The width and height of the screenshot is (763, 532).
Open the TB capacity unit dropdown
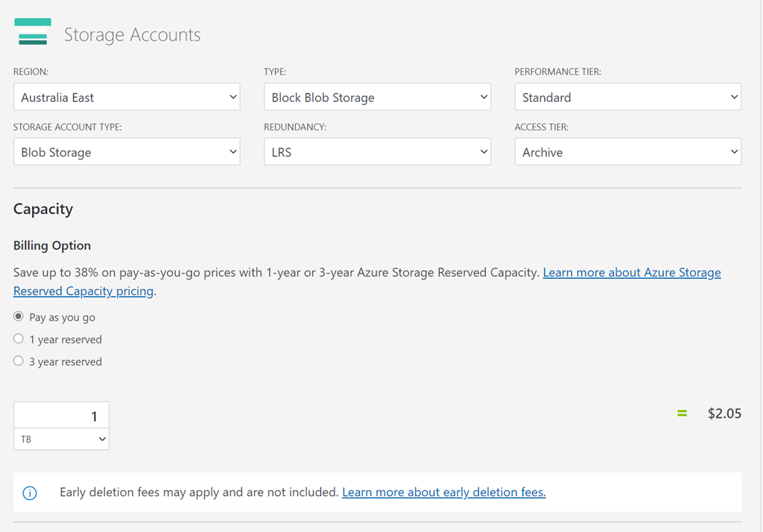[x=61, y=440]
